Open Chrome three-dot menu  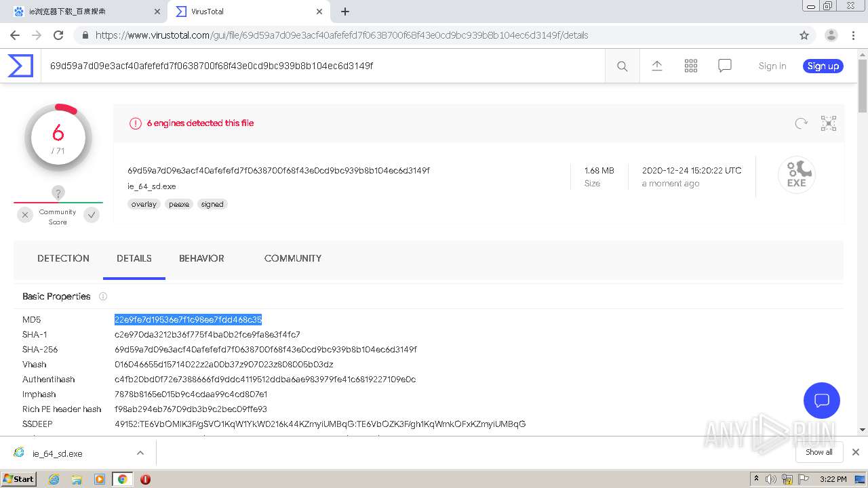click(853, 35)
